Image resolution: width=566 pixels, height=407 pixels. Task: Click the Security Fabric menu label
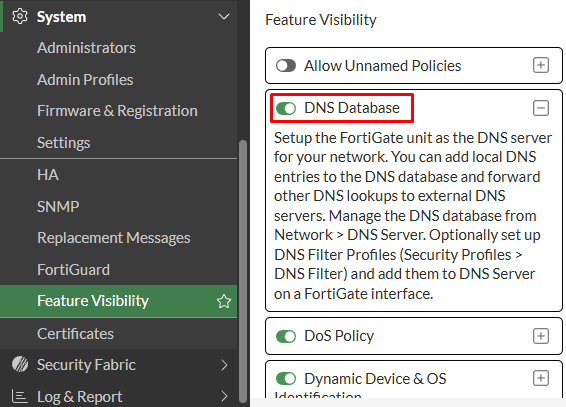86,365
